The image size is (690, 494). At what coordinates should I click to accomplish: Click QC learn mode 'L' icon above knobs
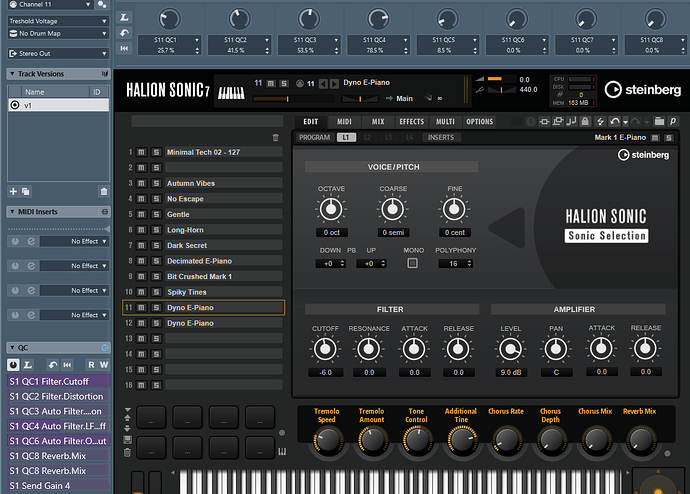pyautogui.click(x=124, y=17)
